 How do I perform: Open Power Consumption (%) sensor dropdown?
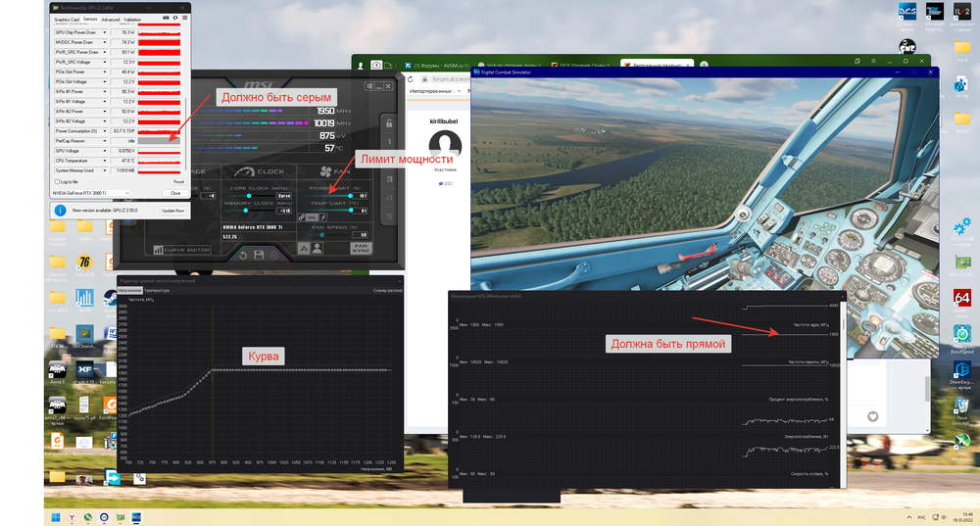(105, 131)
